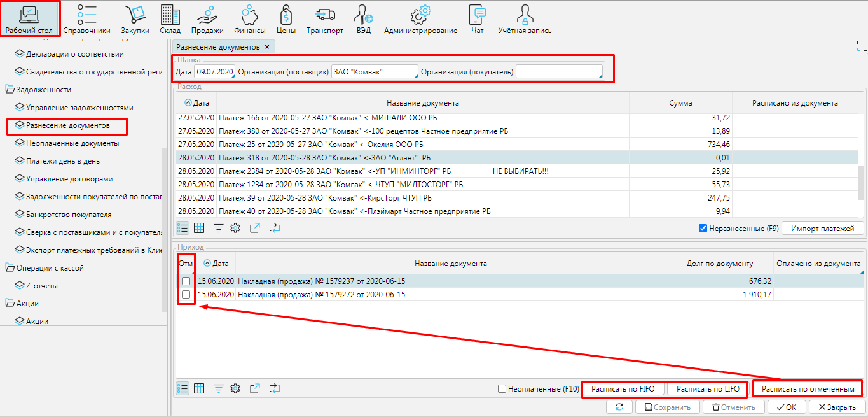This screenshot has height=417, width=868.
Task: Check the box for Накладная № 1579237
Action: 186,281
